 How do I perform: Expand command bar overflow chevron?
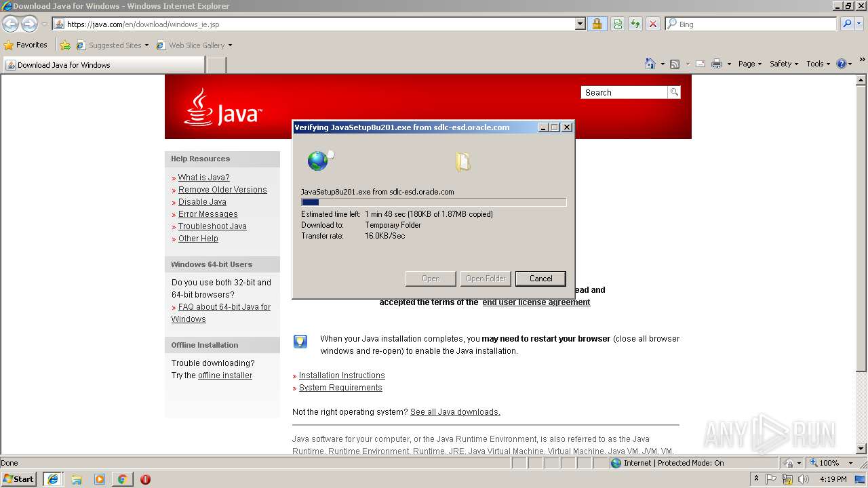863,60
